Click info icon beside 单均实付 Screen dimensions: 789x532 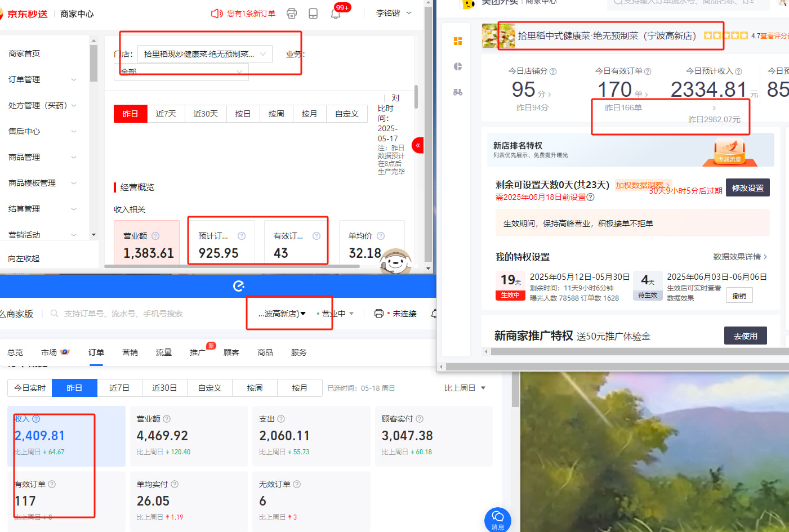click(x=175, y=484)
